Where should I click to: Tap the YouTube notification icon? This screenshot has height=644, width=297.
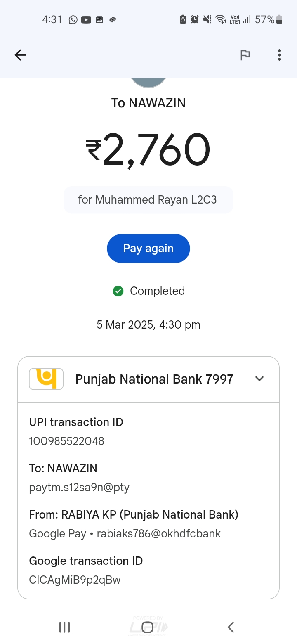(x=86, y=19)
